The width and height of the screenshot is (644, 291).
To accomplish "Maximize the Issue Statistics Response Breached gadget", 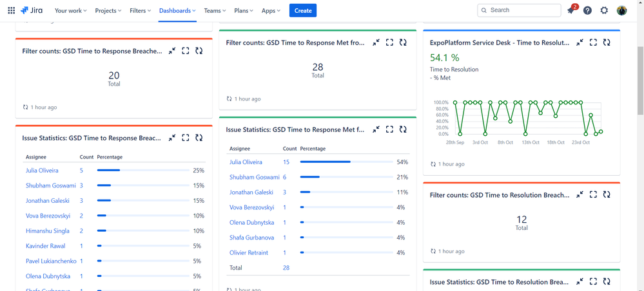I will pos(186,138).
